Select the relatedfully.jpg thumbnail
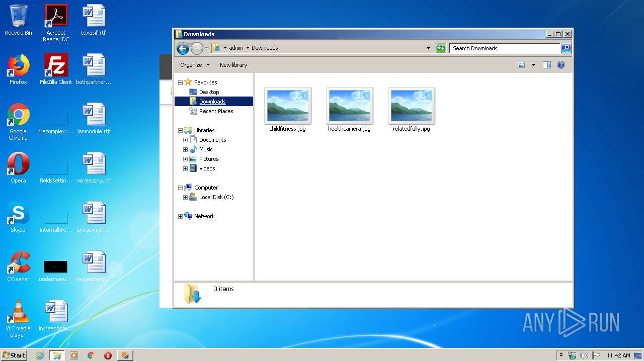This screenshot has width=644, height=362. point(412,106)
